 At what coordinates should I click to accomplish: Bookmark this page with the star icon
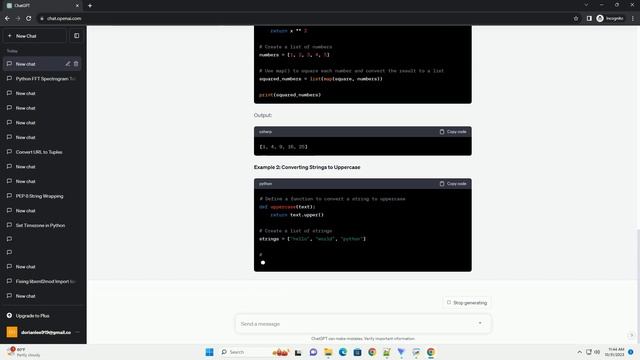coord(576,18)
